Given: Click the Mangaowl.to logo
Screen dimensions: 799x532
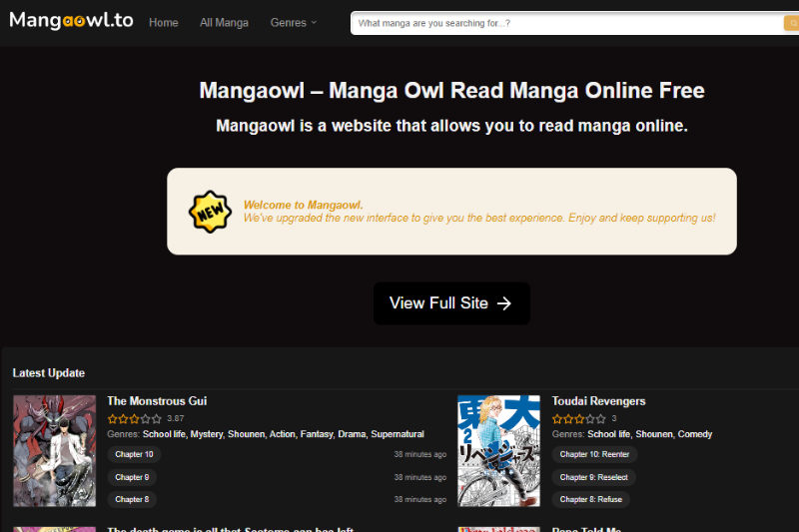Looking at the screenshot, I should (71, 20).
